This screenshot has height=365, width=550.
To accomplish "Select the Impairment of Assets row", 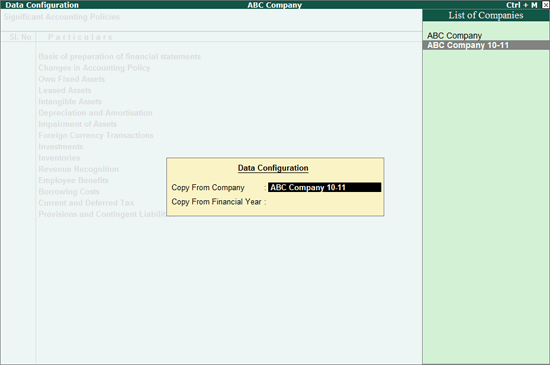I will [78, 124].
